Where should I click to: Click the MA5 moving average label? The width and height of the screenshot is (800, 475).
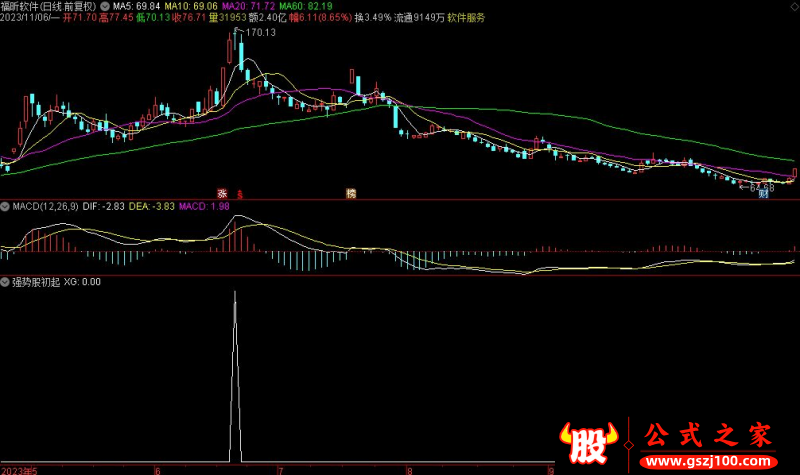136,7
